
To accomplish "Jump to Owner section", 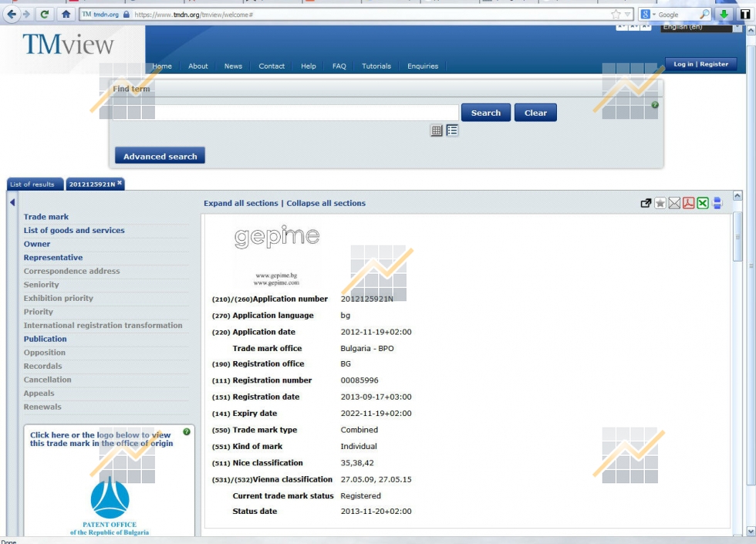I will pos(37,244).
